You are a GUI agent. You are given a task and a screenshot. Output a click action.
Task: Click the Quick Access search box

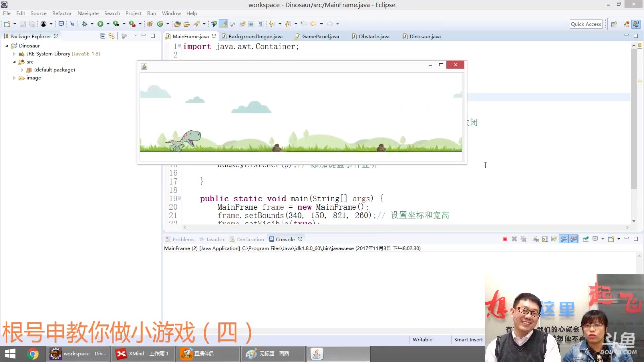586,24
